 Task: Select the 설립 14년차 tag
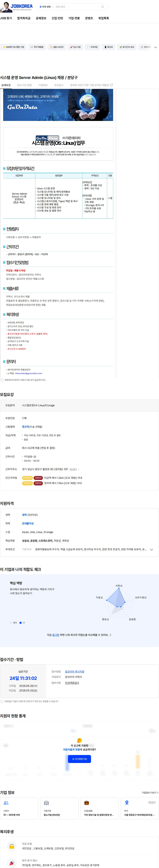(x=56, y=47)
